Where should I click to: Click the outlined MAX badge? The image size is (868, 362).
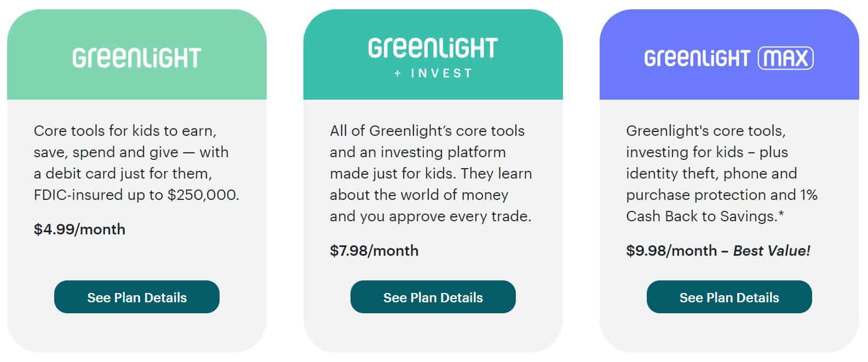(786, 58)
